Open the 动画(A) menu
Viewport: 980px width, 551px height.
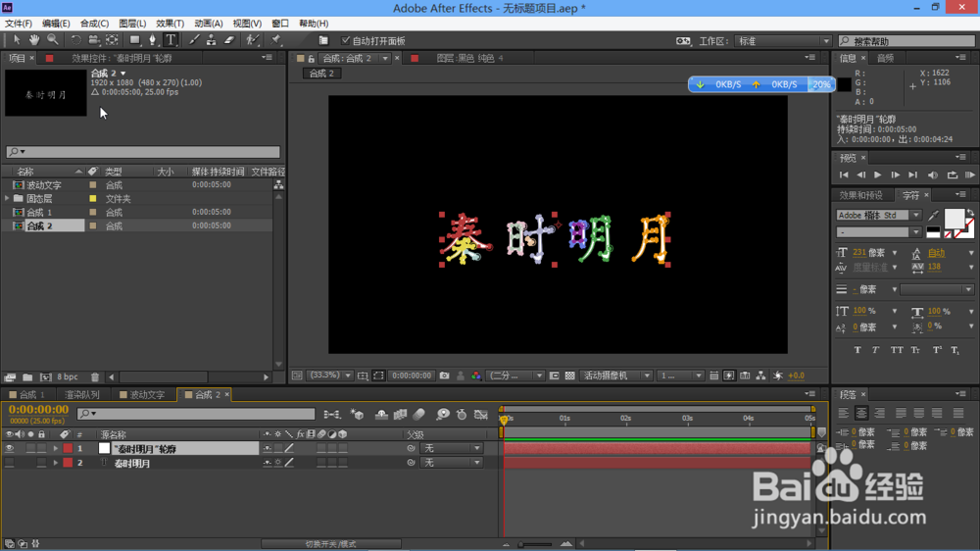[x=208, y=24]
